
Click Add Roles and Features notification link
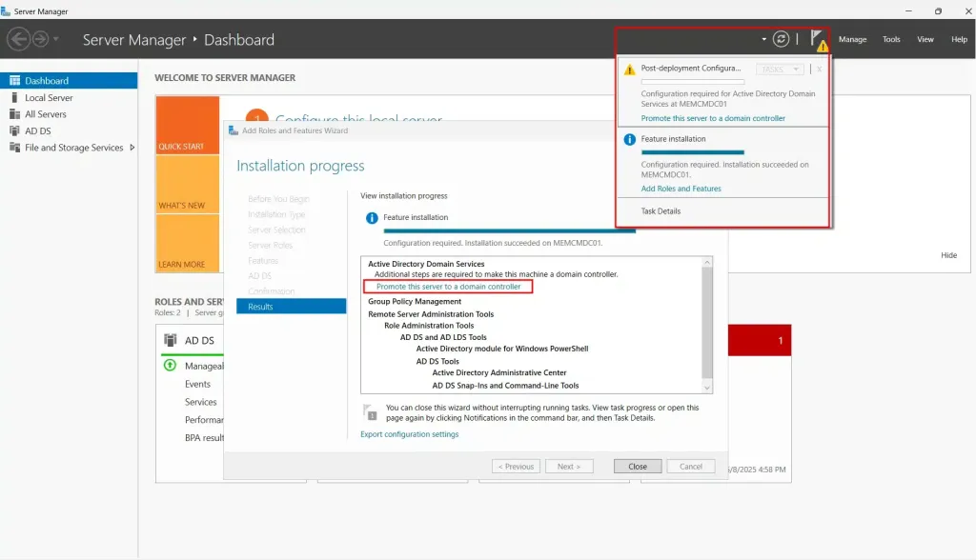pyautogui.click(x=681, y=189)
